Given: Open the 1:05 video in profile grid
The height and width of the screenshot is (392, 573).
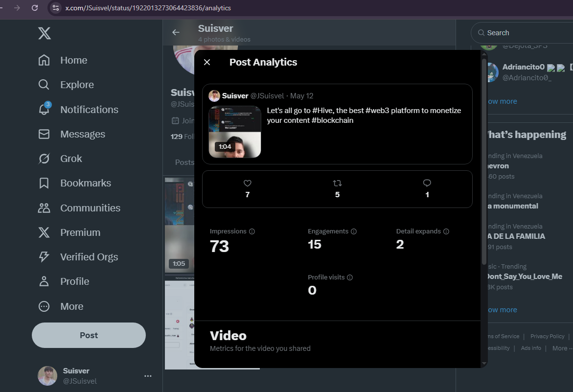Looking at the screenshot, I should [180, 225].
